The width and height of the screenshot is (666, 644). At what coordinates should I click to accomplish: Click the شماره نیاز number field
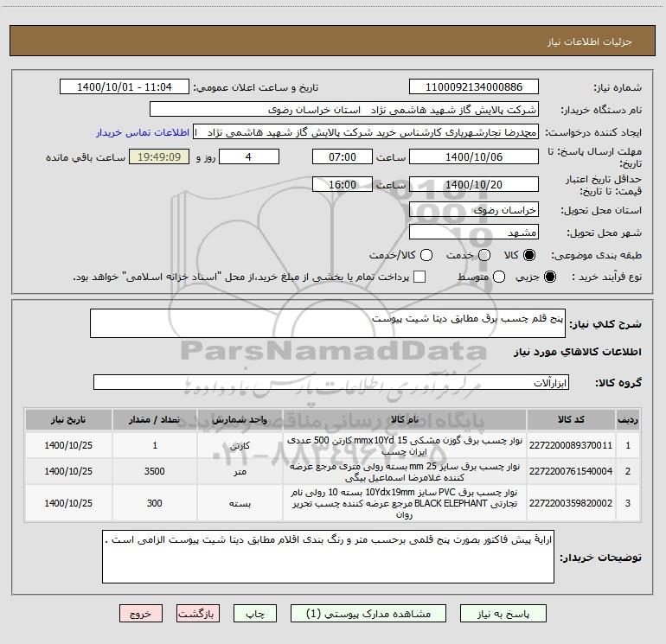(x=474, y=86)
